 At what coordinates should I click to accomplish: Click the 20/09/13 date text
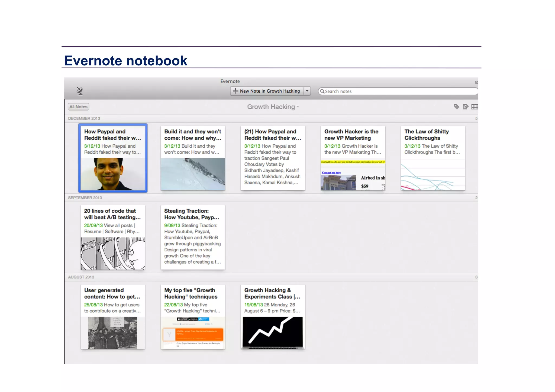(x=93, y=225)
